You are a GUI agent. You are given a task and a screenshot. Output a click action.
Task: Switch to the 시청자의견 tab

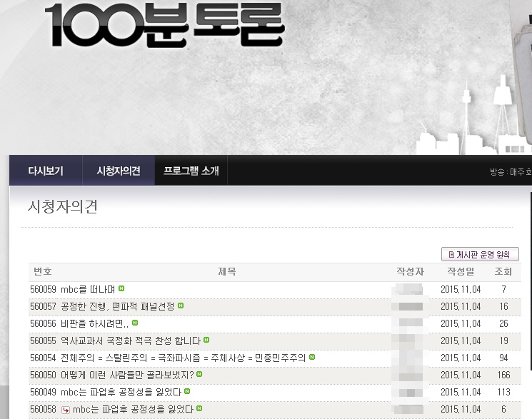tap(119, 171)
